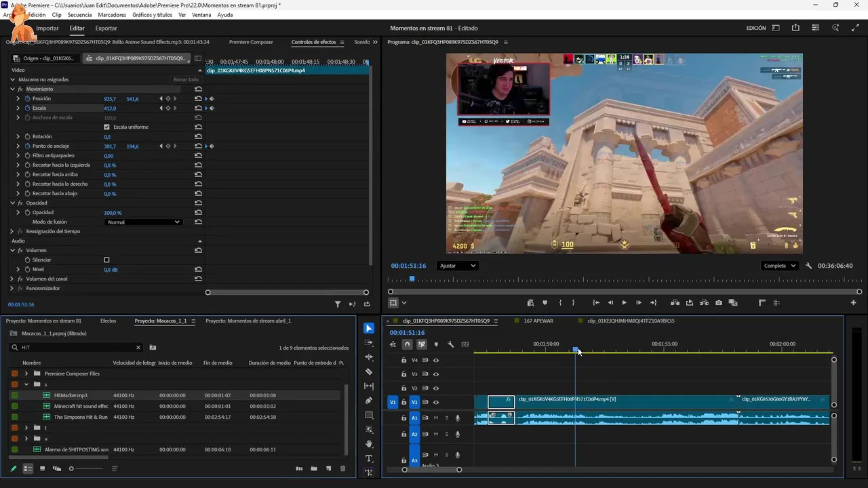
Task: Select the Type (T) tool
Action: 369,458
